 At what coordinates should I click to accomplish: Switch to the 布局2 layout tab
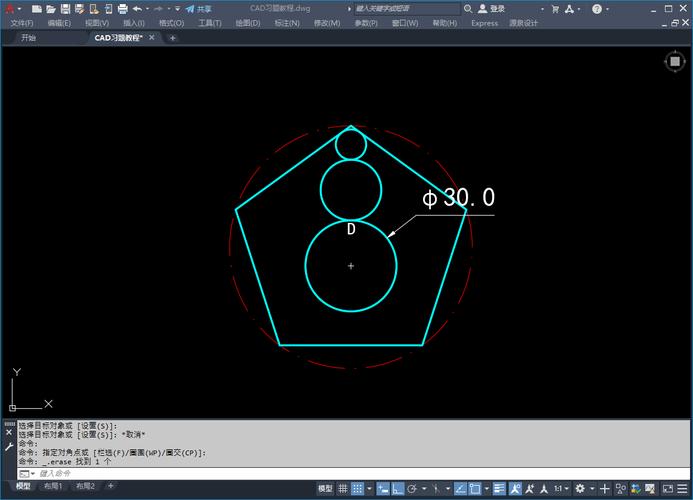click(x=85, y=486)
